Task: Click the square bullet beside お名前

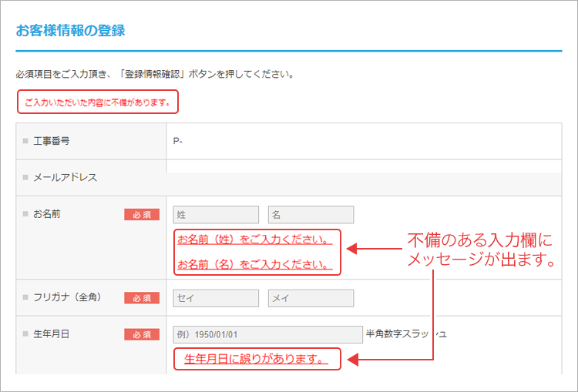Action: (x=25, y=214)
